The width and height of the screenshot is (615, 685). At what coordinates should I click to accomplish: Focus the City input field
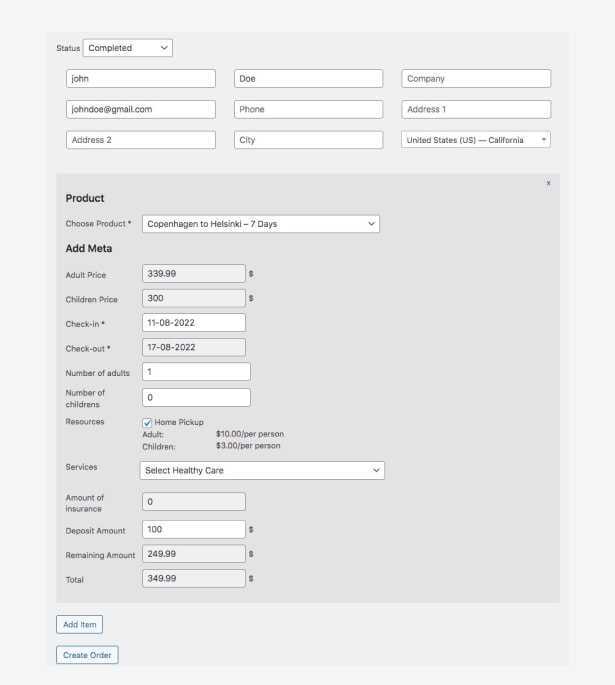coord(308,140)
